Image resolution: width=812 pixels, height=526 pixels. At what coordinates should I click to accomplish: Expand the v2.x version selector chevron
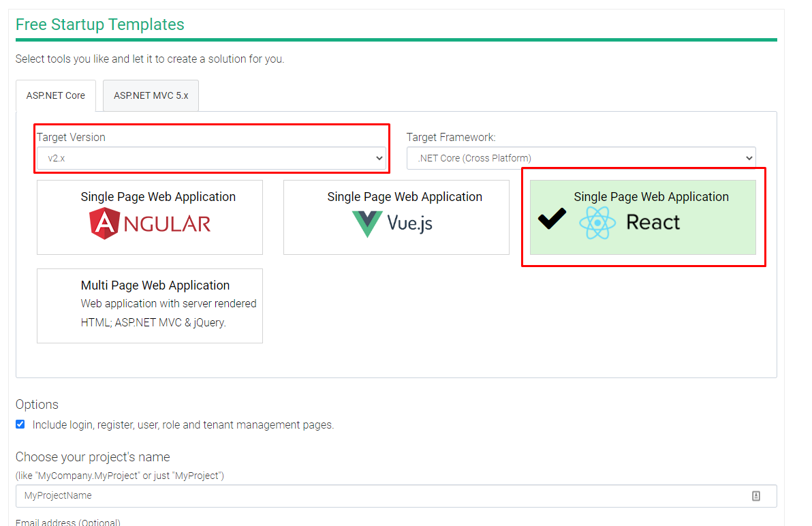[x=380, y=157]
